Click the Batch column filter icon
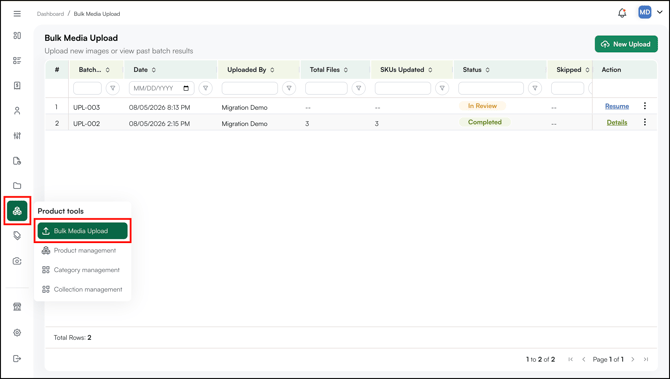This screenshot has width=670, height=379. [x=113, y=88]
